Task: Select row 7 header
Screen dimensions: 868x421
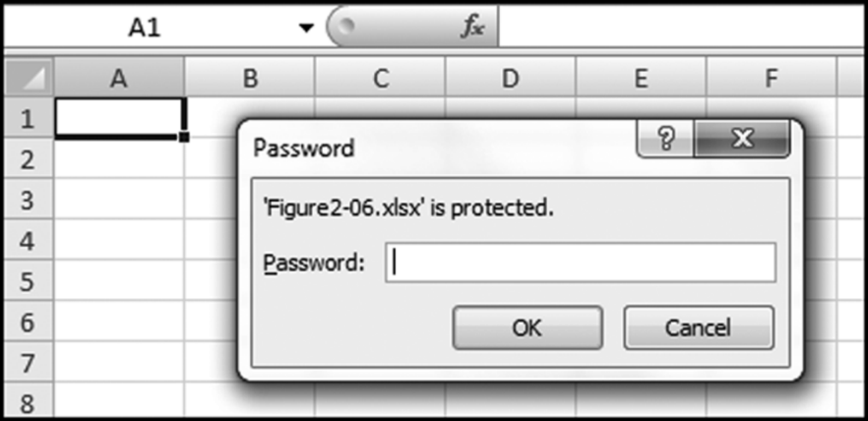Action: click(28, 363)
